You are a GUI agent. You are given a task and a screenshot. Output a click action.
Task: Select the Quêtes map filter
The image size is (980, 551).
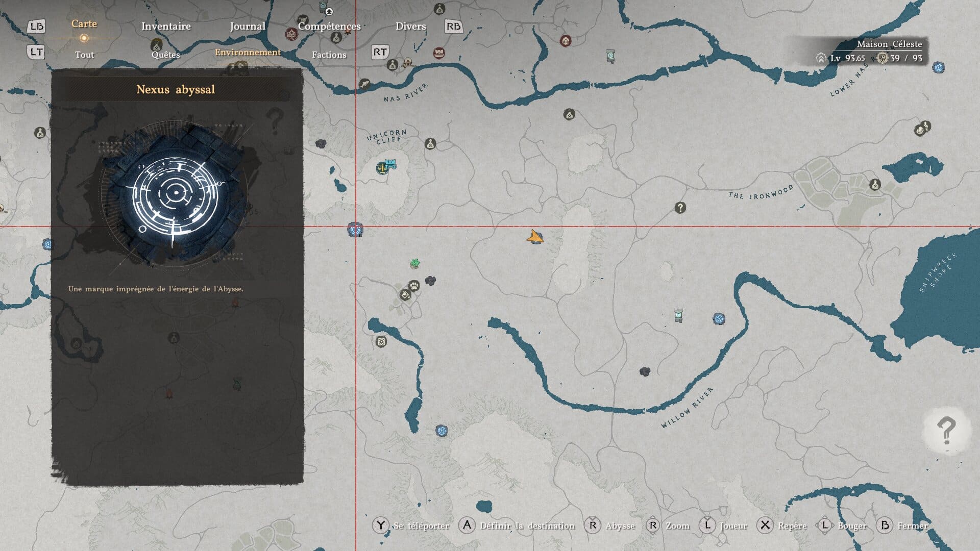tap(165, 55)
